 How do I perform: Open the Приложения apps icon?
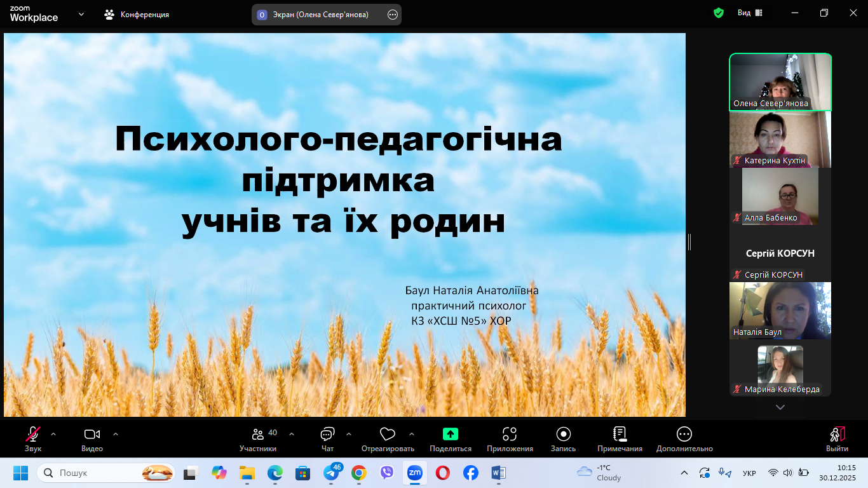tap(510, 435)
